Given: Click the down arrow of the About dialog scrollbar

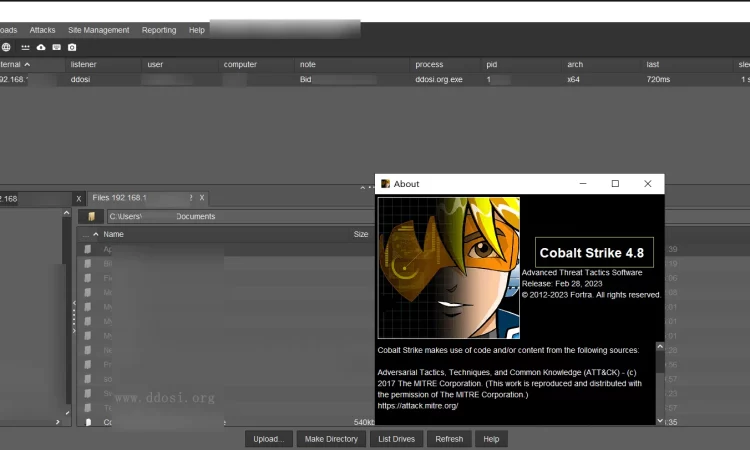Looking at the screenshot, I should (x=660, y=421).
